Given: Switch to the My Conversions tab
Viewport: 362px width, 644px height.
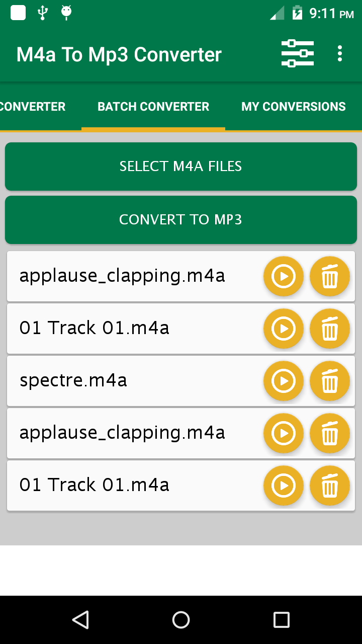Looking at the screenshot, I should [293, 107].
